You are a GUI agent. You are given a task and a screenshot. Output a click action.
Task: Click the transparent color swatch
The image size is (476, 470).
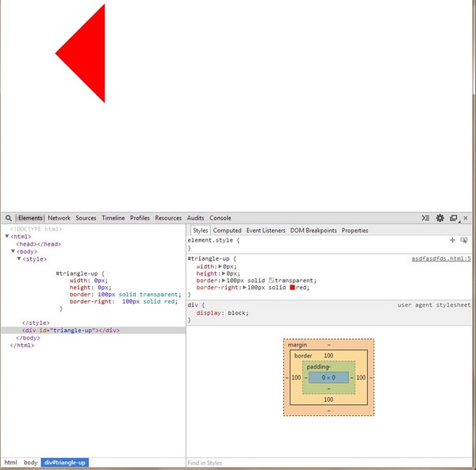(271, 281)
